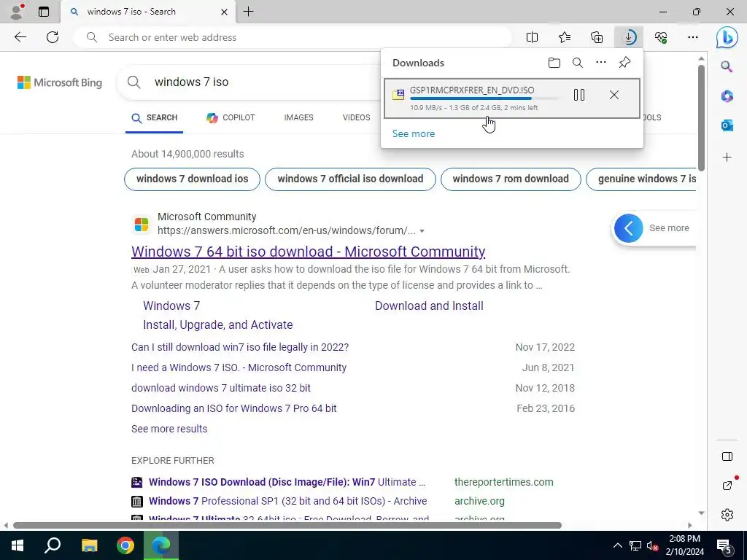Select 'windows 7 download ios' suggestion

click(192, 179)
